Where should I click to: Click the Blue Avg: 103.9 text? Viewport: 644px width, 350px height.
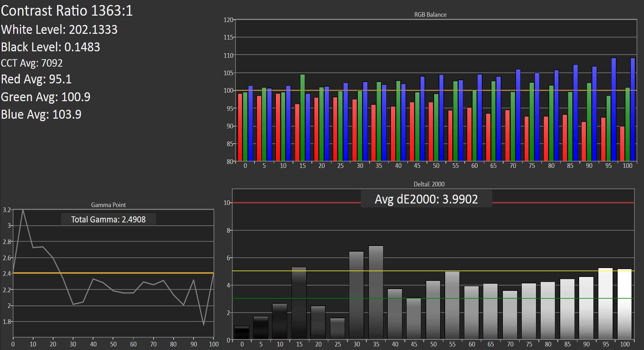click(x=41, y=114)
